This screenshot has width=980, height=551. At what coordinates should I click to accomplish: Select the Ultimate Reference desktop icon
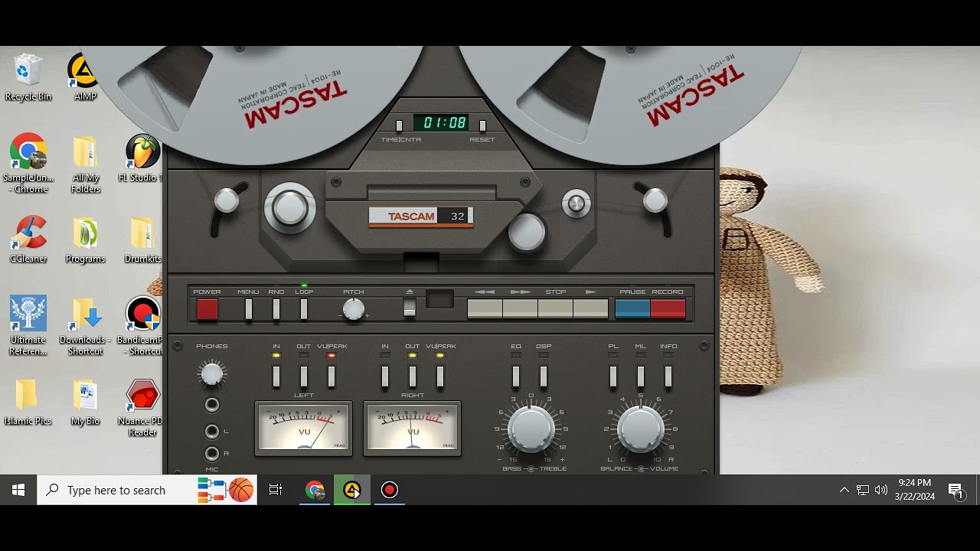pos(28,326)
